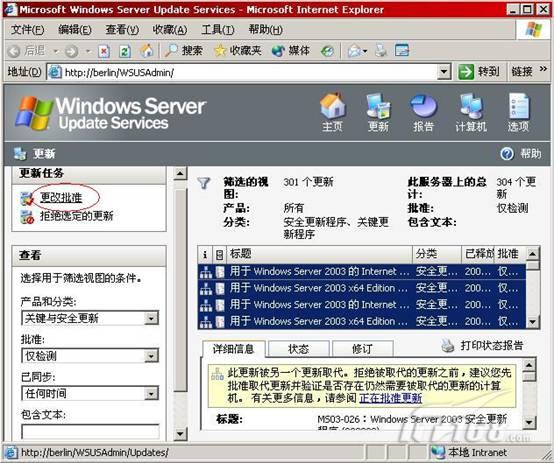Switch to the 状态 tab
This screenshot has height=463, width=554.
299,349
